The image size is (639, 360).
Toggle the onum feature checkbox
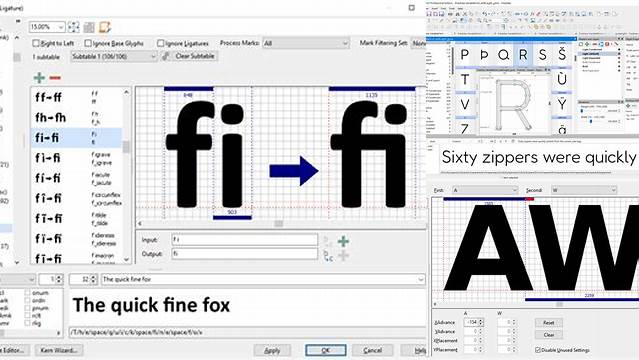click(27, 293)
